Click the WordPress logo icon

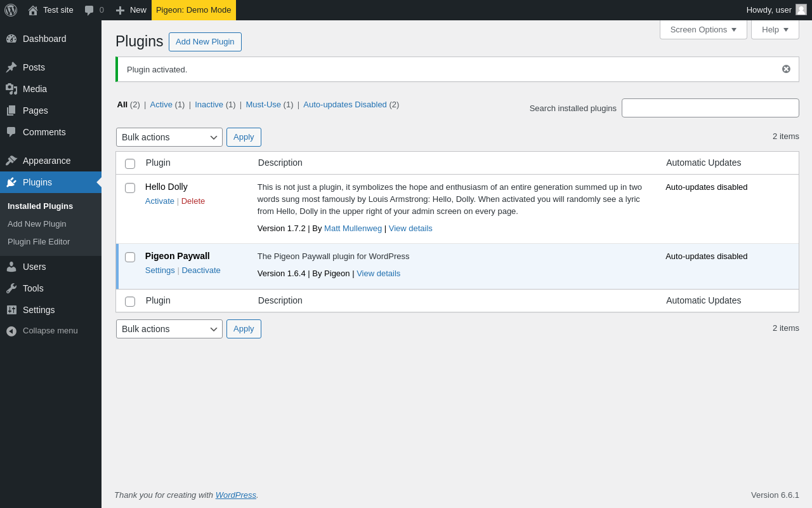click(11, 10)
